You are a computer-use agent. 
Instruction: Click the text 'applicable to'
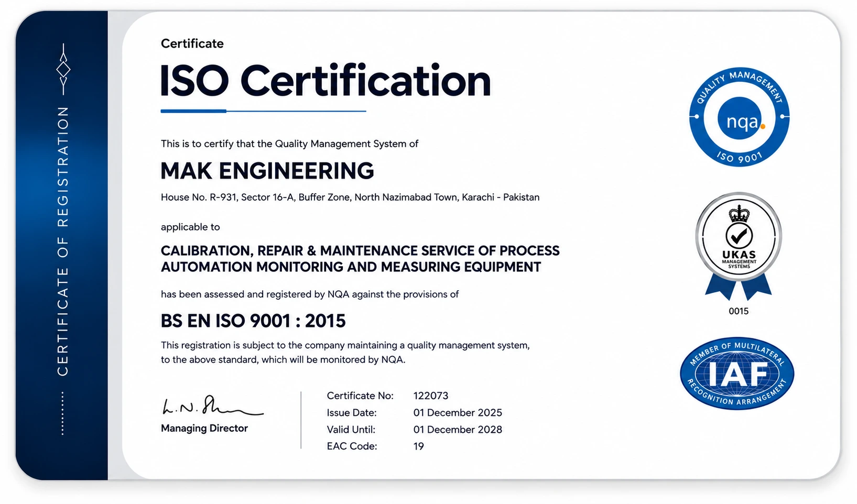190,227
